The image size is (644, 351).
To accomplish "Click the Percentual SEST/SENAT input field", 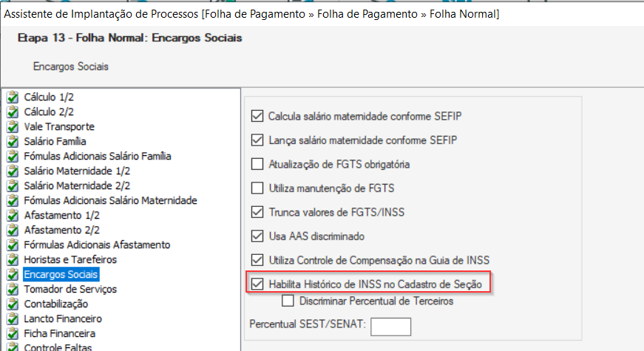I will pos(390,327).
